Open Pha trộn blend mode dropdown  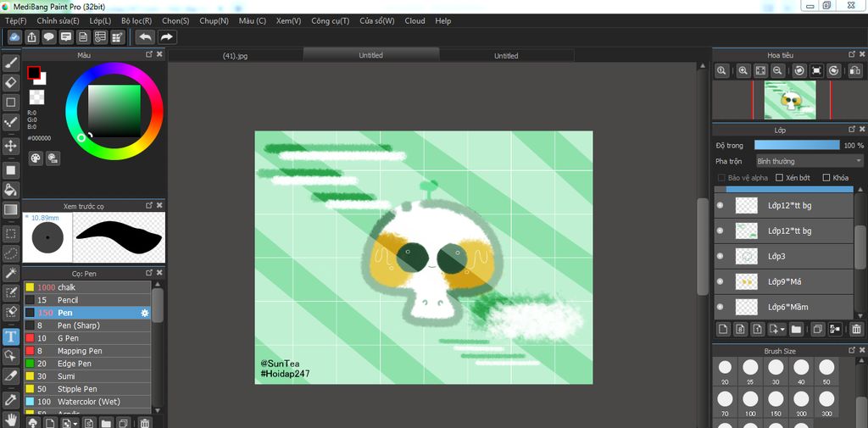click(x=810, y=161)
